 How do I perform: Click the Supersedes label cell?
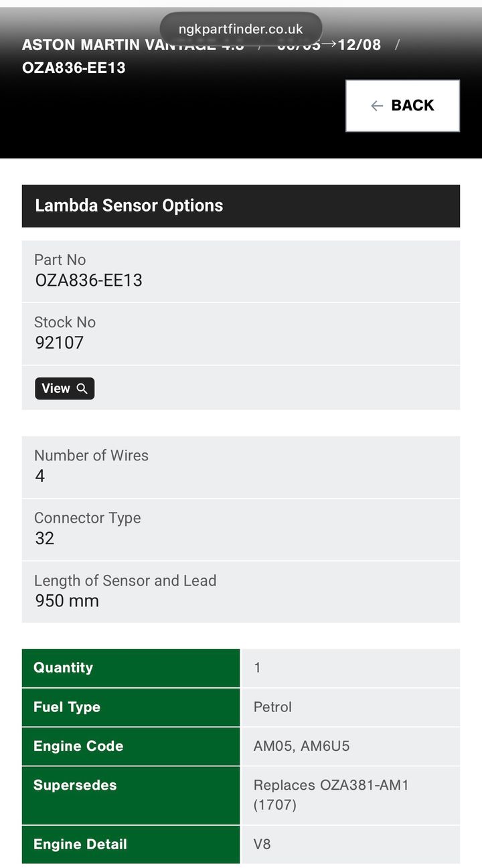131,795
